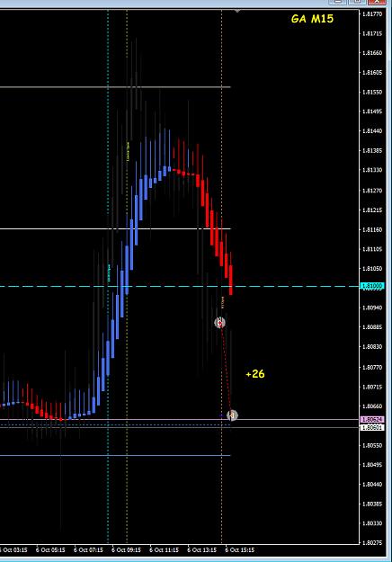Screen dimensions: 392x562
Task: Click the 1.81160 price axis label
Action: tap(372, 229)
